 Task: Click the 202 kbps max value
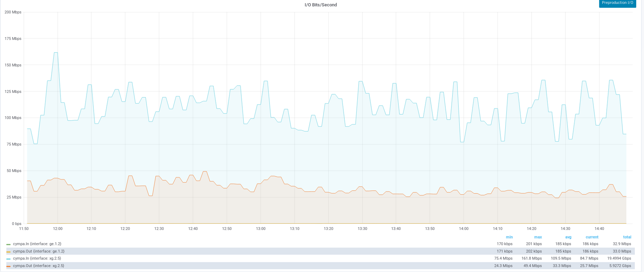[534, 252]
